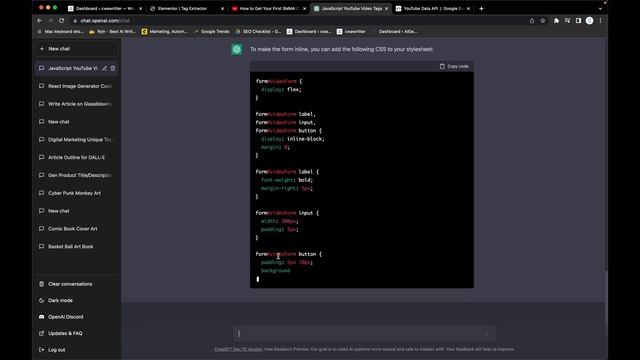Switch to Dashboard cwawriter browser tab

(105, 8)
